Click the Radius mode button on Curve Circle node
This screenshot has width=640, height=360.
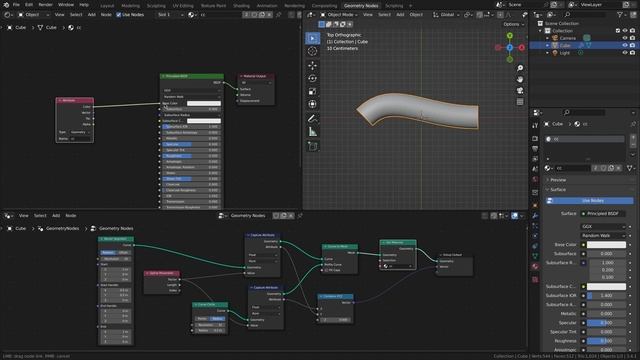[x=218, y=319]
